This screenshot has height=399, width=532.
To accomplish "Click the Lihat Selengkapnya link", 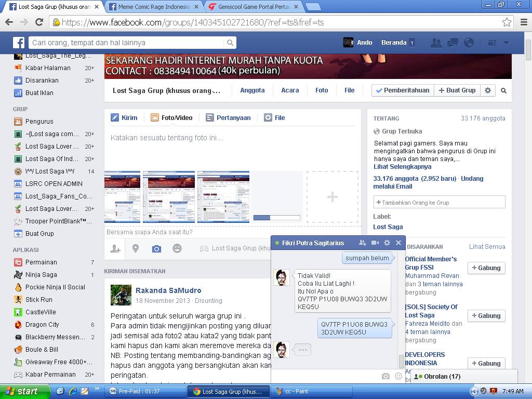I will (x=403, y=167).
